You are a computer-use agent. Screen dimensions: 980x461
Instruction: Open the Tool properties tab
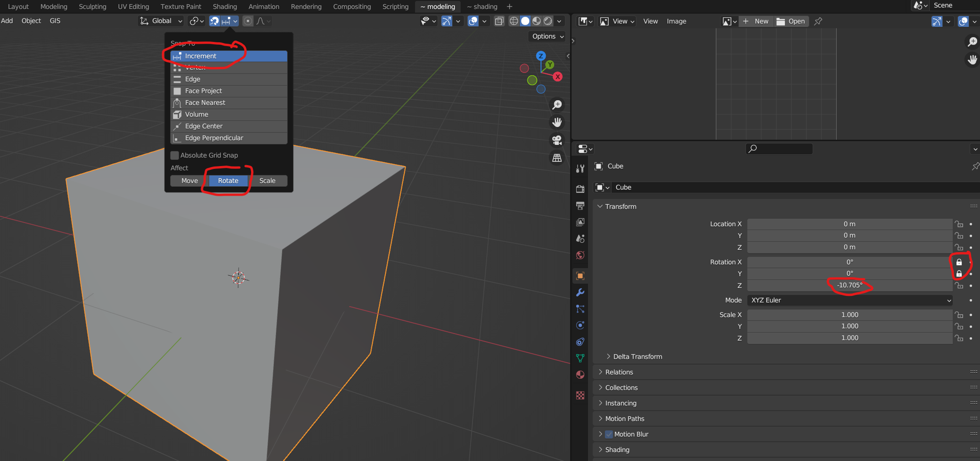coord(580,168)
